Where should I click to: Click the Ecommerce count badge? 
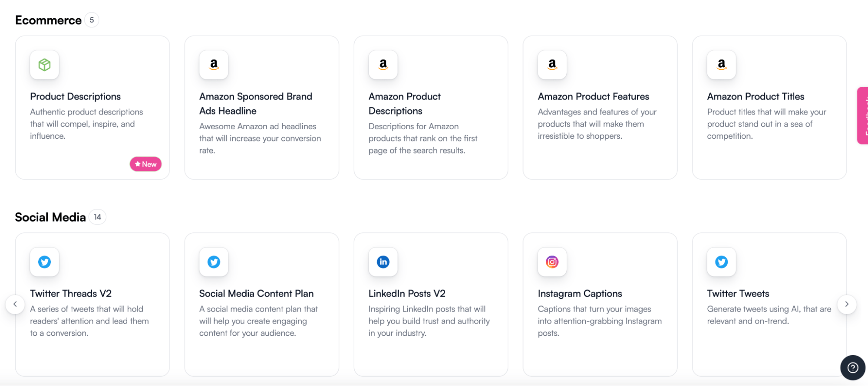pos(92,20)
